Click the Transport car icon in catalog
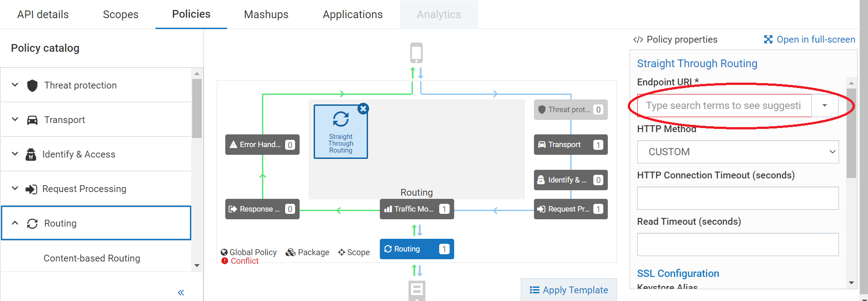Image resolution: width=868 pixels, height=301 pixels. point(32,120)
